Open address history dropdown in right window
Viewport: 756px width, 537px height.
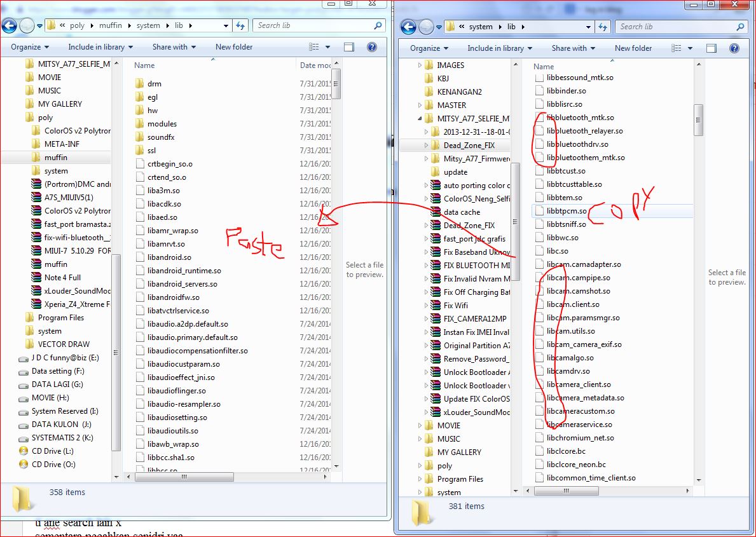pos(588,27)
